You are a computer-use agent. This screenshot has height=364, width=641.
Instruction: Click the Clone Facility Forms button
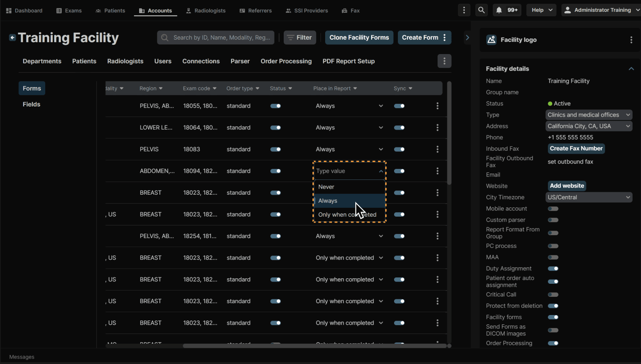pyautogui.click(x=359, y=38)
